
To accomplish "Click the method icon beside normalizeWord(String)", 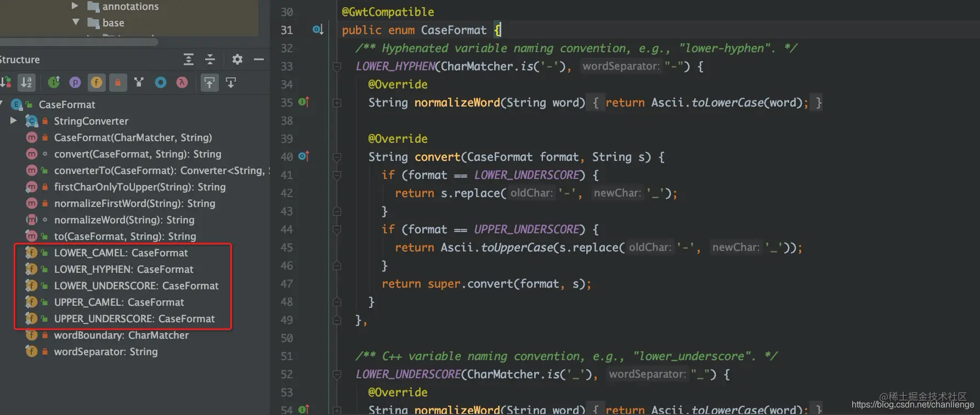I will [32, 220].
